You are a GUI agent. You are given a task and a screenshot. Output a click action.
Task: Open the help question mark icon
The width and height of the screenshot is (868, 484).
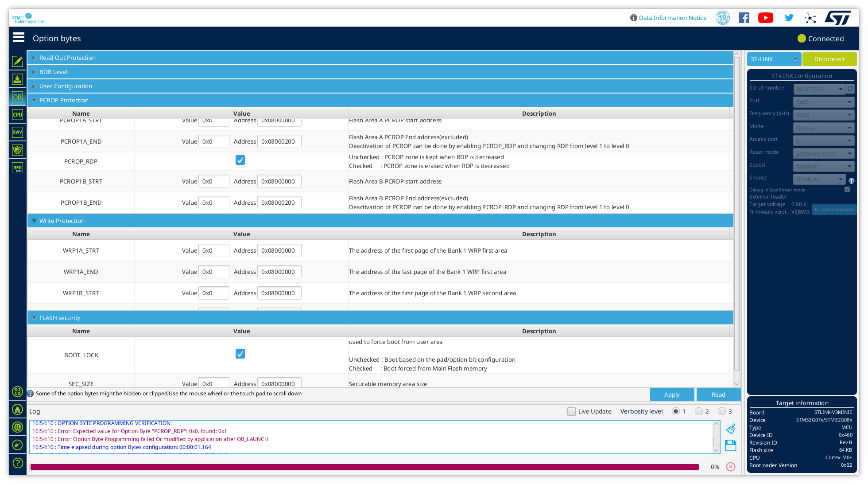[x=17, y=463]
